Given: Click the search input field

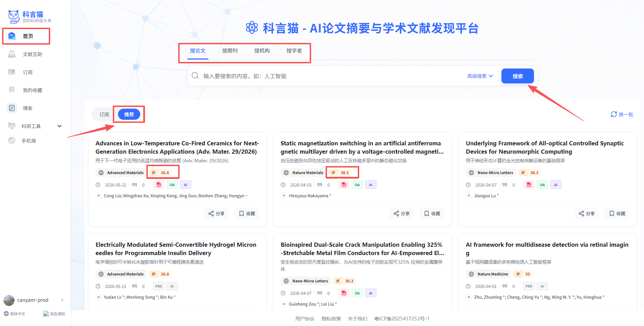Looking at the screenshot, I should point(332,76).
